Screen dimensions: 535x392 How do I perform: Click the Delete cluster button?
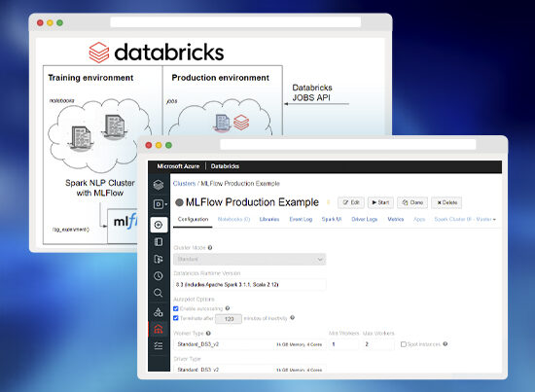click(446, 202)
